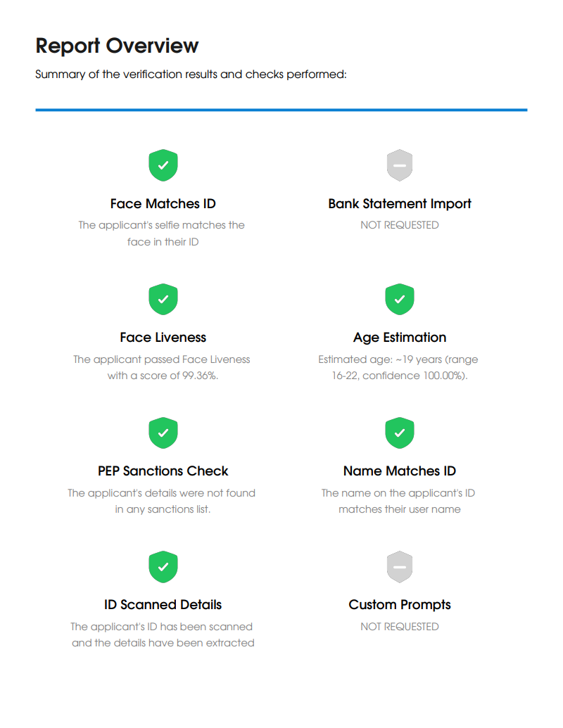Click the estimated age range description
Viewport: 563px width, 728px height.
click(x=398, y=367)
